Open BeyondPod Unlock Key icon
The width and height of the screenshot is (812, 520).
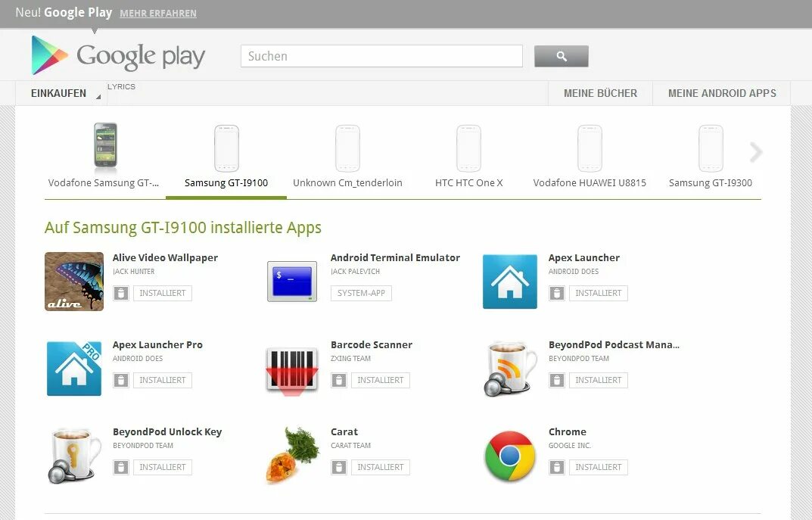(x=74, y=455)
